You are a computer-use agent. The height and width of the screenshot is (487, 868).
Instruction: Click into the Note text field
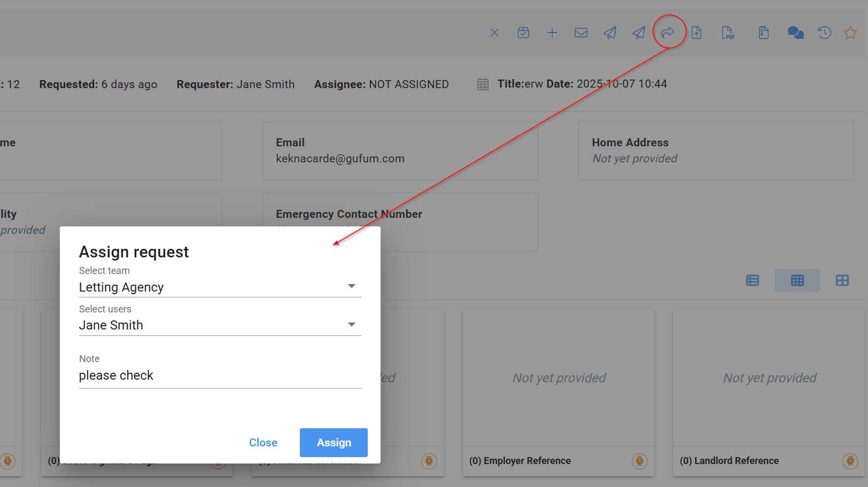click(x=220, y=375)
